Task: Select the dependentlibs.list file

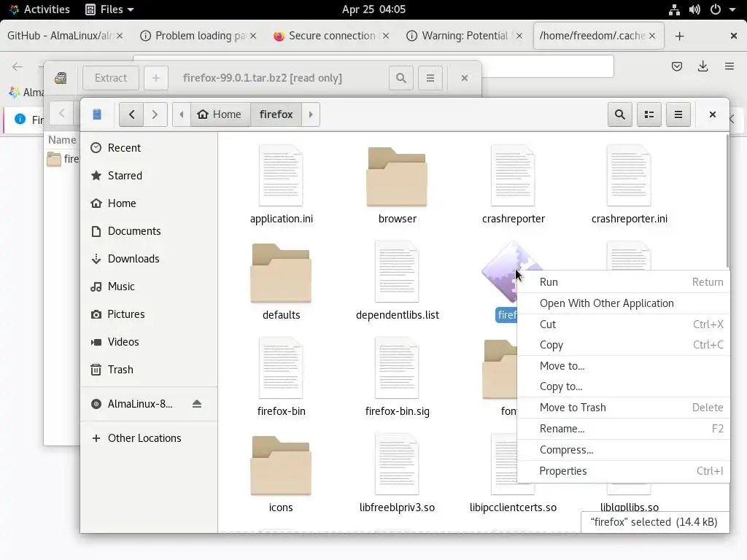Action: tap(397, 281)
